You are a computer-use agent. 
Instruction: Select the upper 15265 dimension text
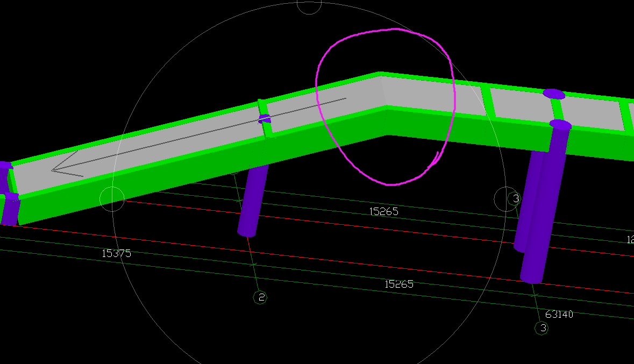(384, 211)
